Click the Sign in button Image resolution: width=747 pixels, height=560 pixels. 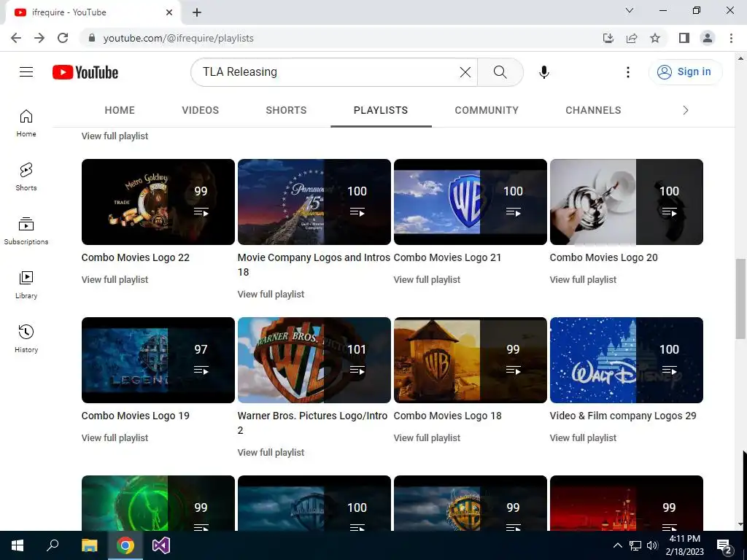[x=685, y=72]
